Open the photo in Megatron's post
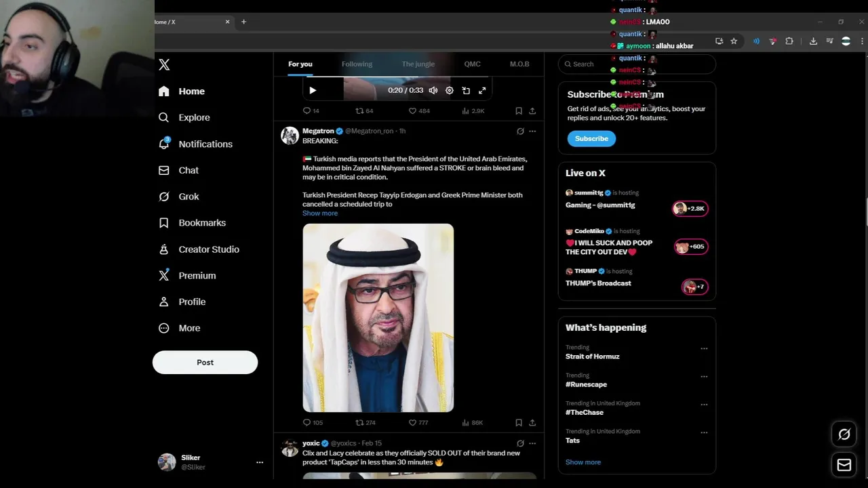 pos(378,318)
